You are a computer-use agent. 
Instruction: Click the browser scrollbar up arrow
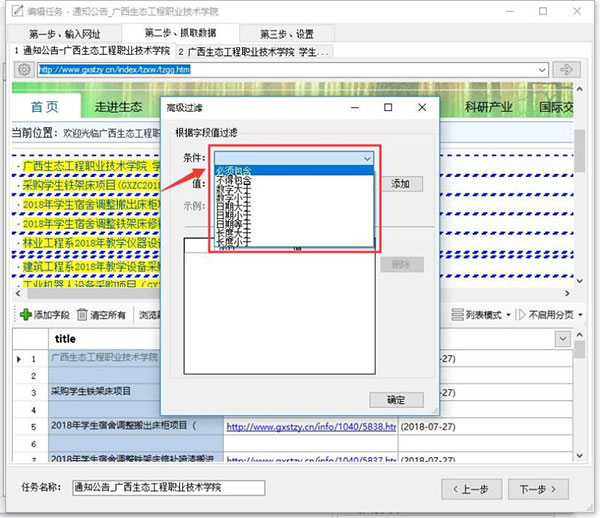point(579,89)
